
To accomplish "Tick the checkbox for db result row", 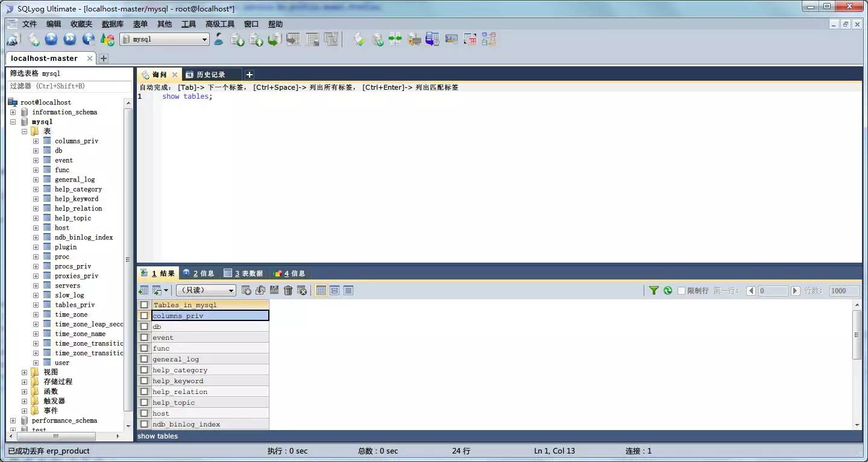I will click(144, 326).
